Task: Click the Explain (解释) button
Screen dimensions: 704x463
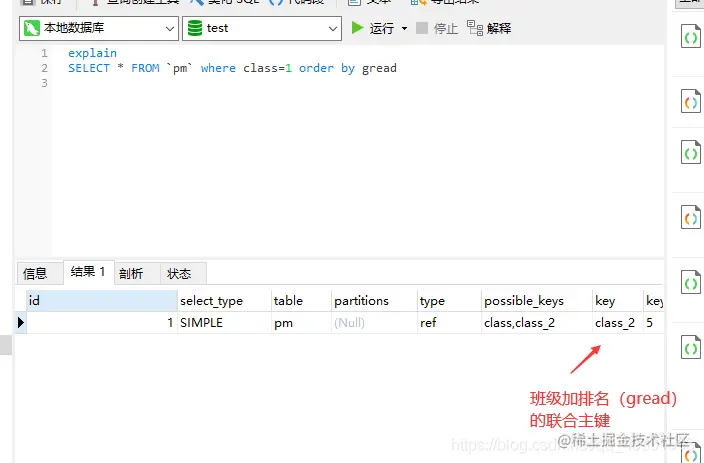Action: click(488, 28)
